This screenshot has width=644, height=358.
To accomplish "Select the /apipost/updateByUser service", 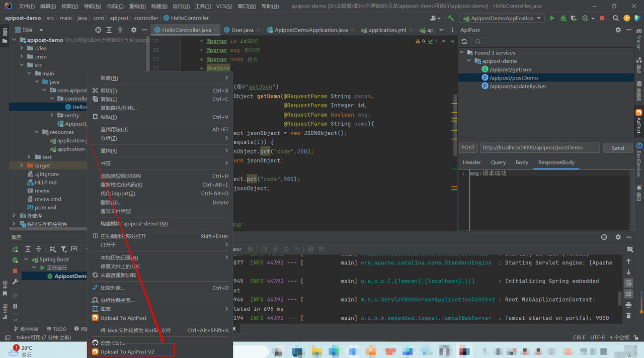I will (x=518, y=86).
